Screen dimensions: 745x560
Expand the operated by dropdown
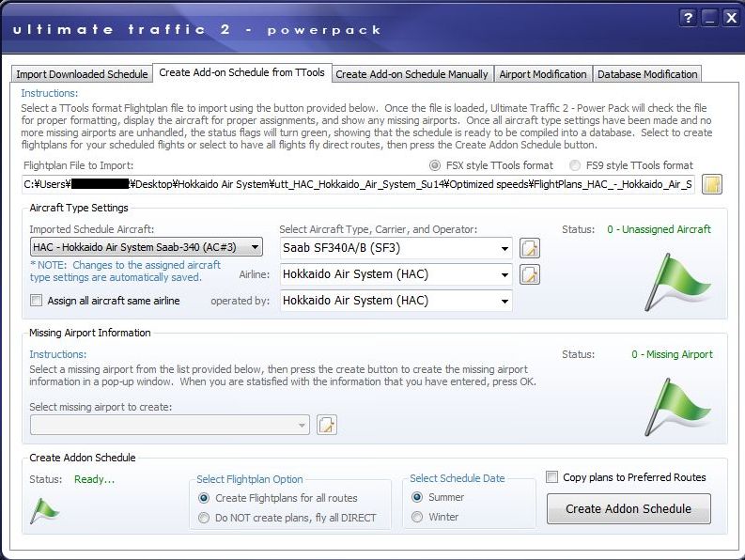pyautogui.click(x=396, y=301)
